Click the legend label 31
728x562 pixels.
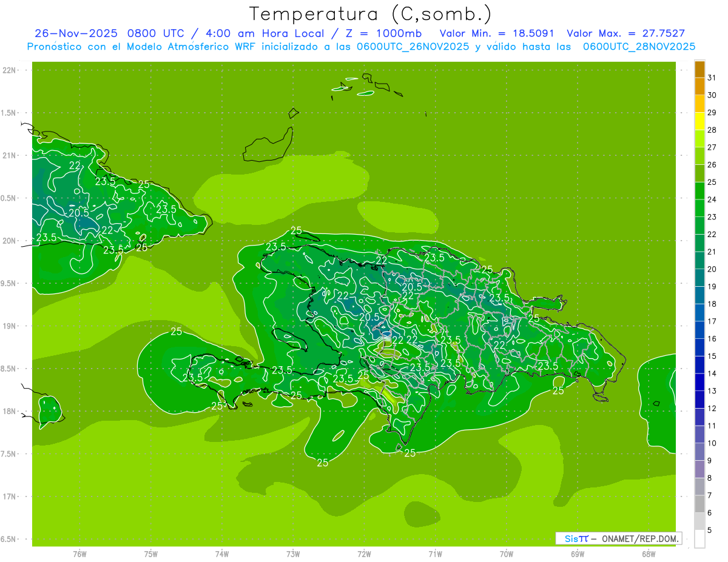[712, 78]
